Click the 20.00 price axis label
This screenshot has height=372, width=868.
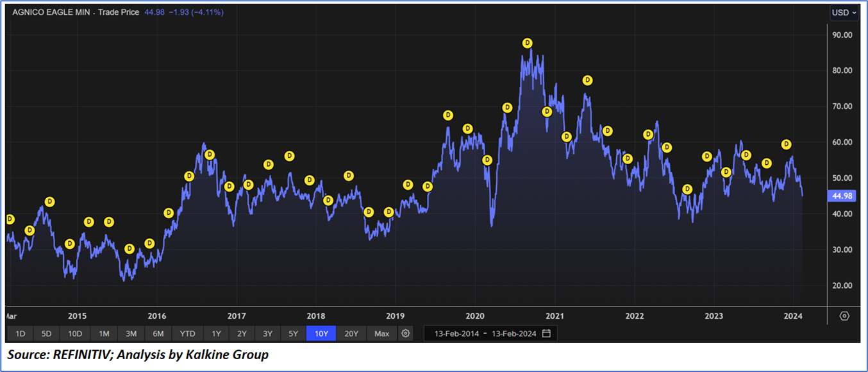(x=842, y=286)
